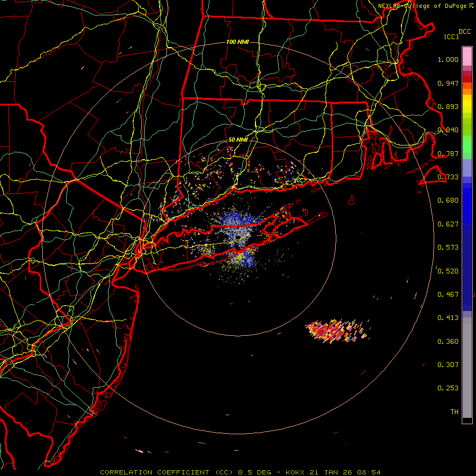Select the 0.307 legend value
Image resolution: width=476 pixels, height=476 pixels.
448,365
